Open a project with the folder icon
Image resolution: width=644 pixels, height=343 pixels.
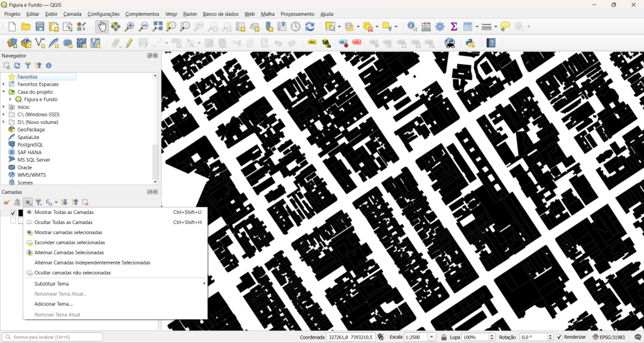26,26
